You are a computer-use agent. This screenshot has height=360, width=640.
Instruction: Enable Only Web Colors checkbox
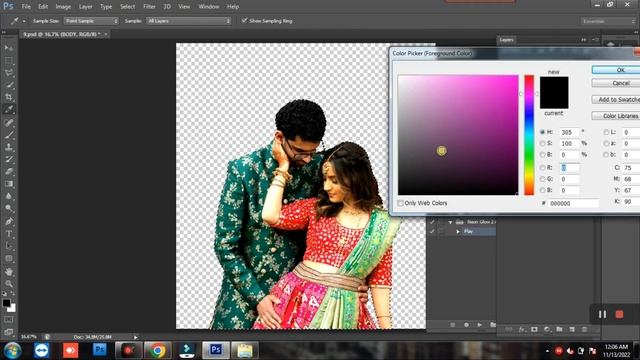click(400, 203)
